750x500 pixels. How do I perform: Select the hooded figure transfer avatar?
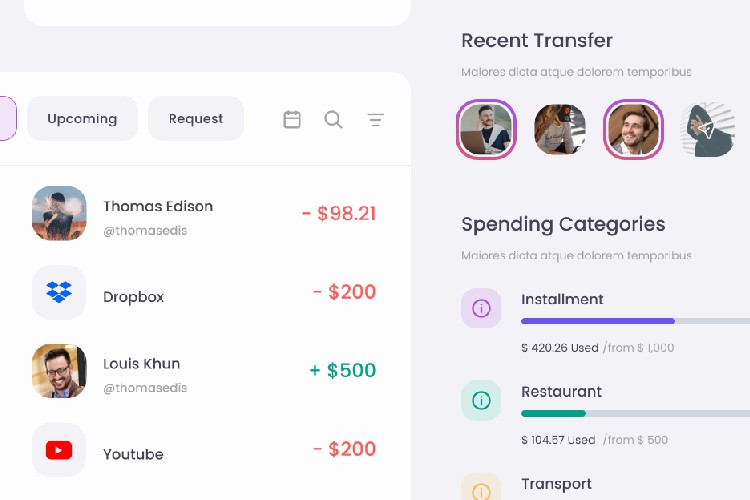pyautogui.click(x=708, y=129)
